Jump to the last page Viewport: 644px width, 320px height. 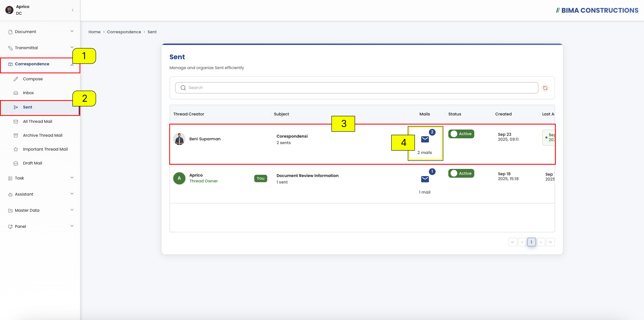tap(550, 242)
